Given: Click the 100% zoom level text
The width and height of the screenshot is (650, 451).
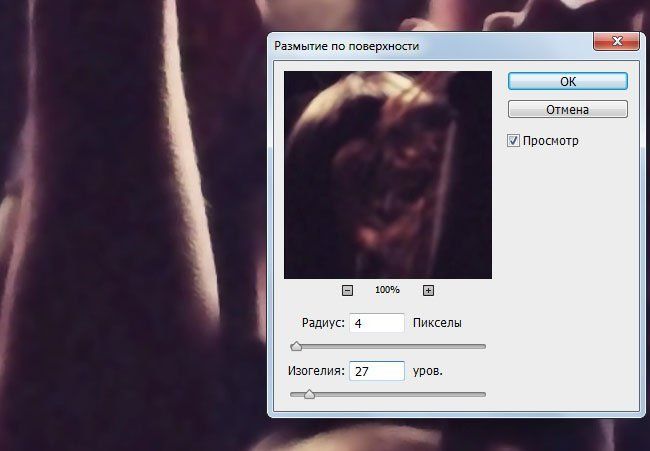Looking at the screenshot, I should tap(387, 290).
